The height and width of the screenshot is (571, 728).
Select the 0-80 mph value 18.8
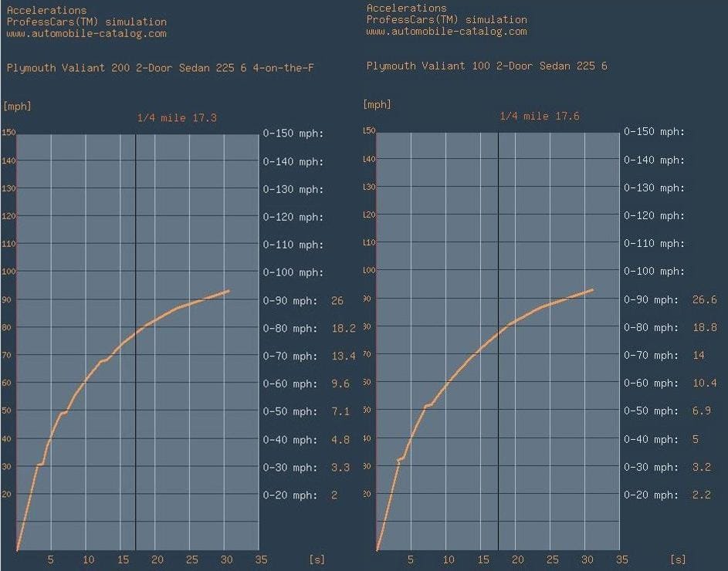[704, 328]
